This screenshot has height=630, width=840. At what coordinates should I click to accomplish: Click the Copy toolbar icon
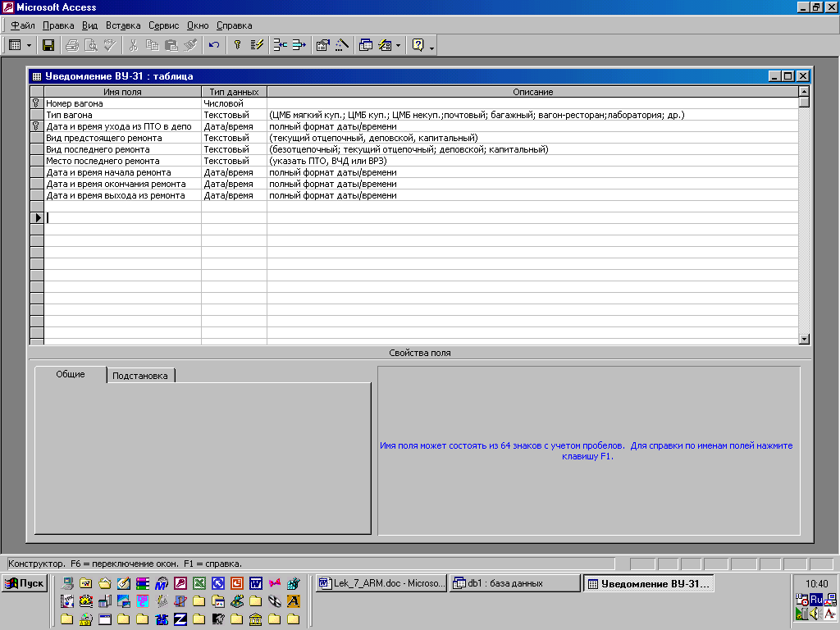click(152, 46)
